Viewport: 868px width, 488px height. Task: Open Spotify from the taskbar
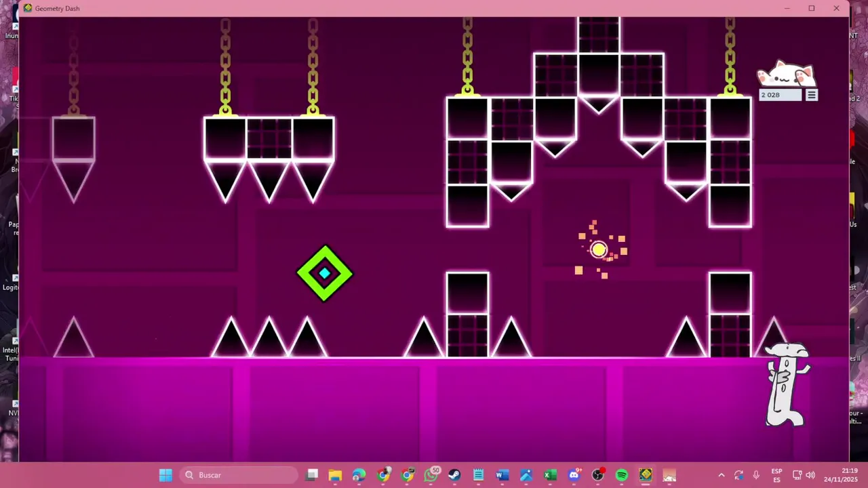621,475
